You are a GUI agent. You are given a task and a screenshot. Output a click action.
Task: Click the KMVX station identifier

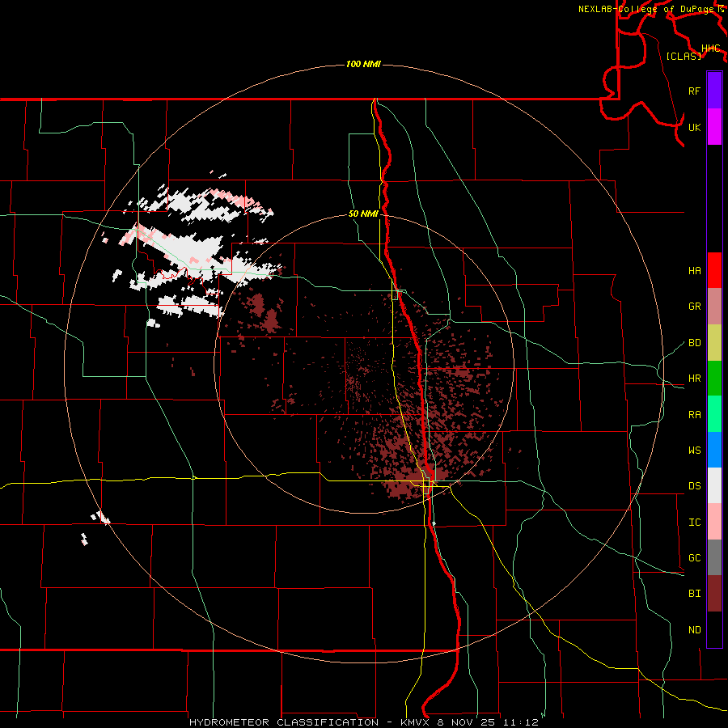[x=416, y=722]
